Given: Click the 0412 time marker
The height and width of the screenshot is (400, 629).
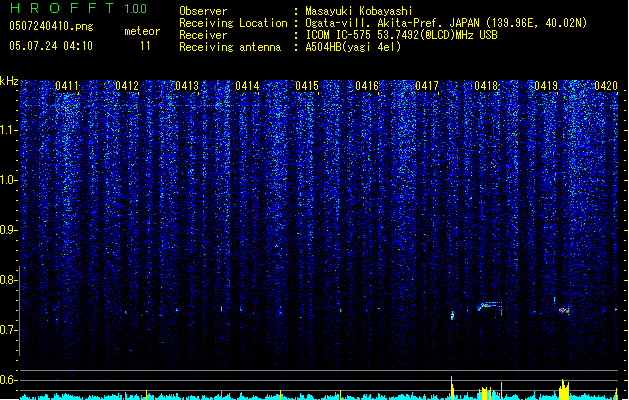Looking at the screenshot, I should coord(127,86).
